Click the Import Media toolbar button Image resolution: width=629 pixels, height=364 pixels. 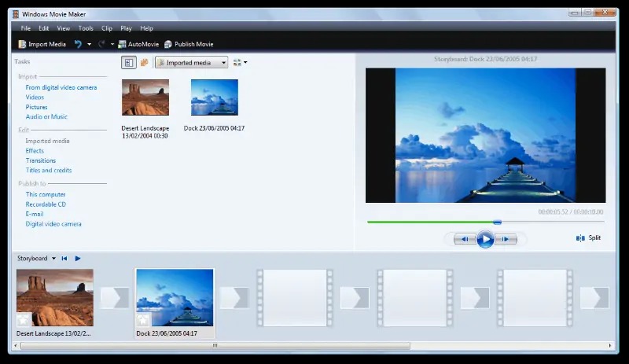pyautogui.click(x=42, y=44)
